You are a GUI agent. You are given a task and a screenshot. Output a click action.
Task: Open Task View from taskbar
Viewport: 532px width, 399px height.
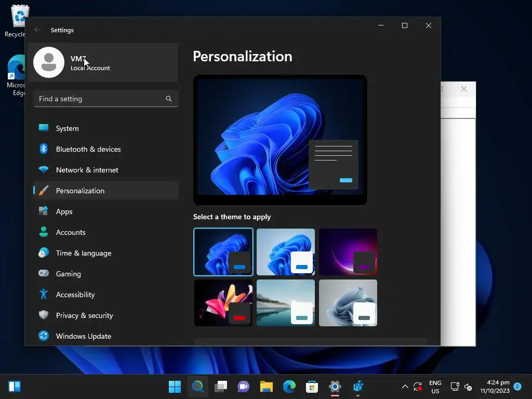pyautogui.click(x=220, y=387)
